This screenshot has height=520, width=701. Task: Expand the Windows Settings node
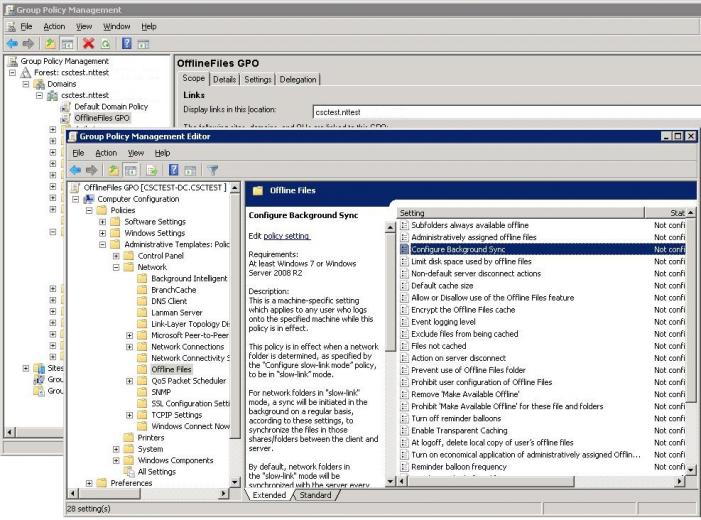102,233
